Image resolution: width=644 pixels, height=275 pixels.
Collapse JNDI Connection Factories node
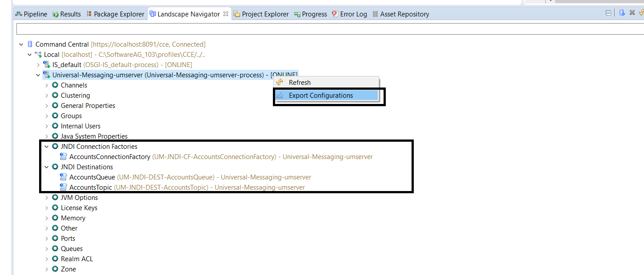pyautogui.click(x=47, y=147)
